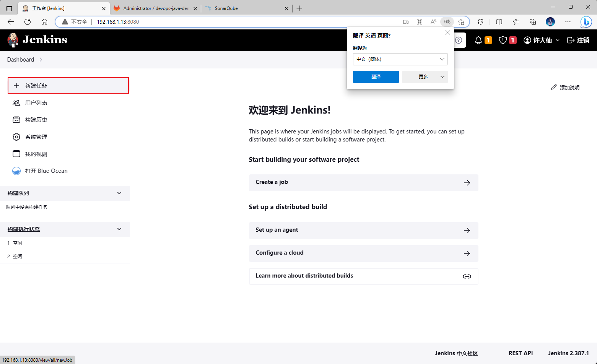Viewport: 597px width, 364px height.
Task: Click the Jenkins 中文社区 footer link
Action: point(456,353)
